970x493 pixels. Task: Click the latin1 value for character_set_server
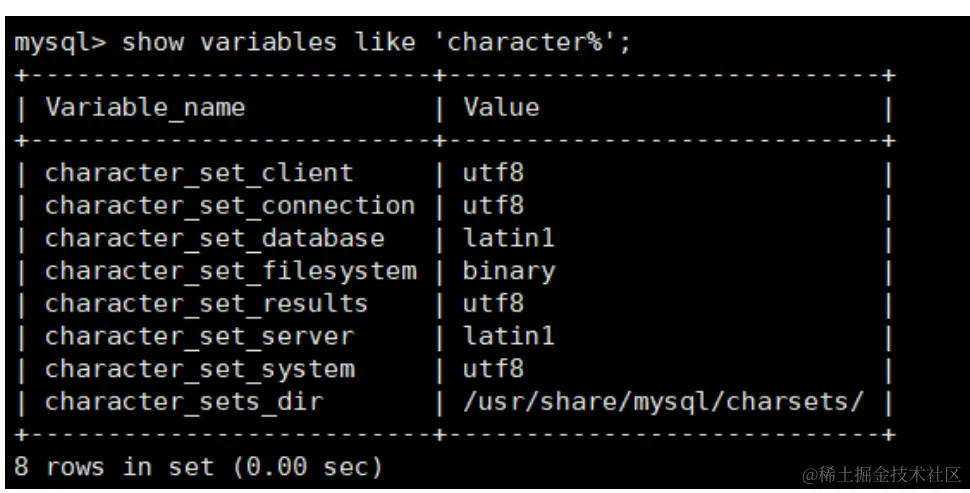508,336
